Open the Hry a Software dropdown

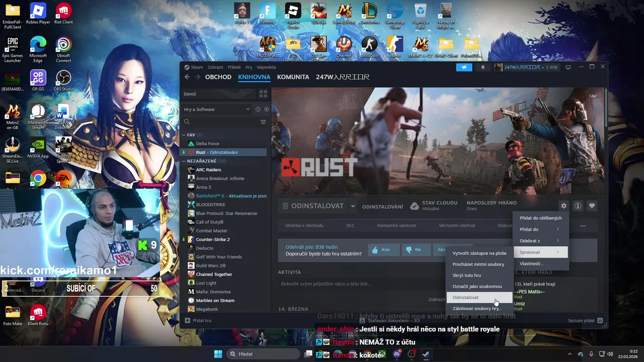click(216, 109)
